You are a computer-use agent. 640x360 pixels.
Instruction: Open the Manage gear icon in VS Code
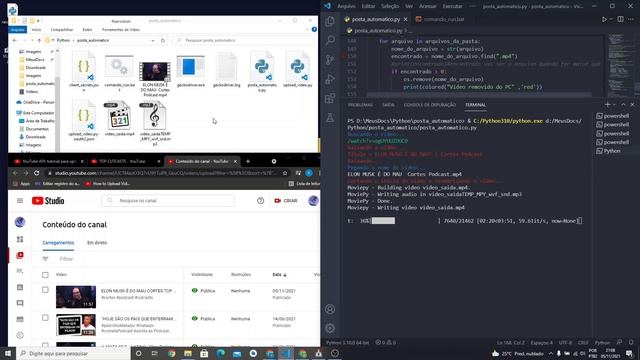(x=330, y=328)
